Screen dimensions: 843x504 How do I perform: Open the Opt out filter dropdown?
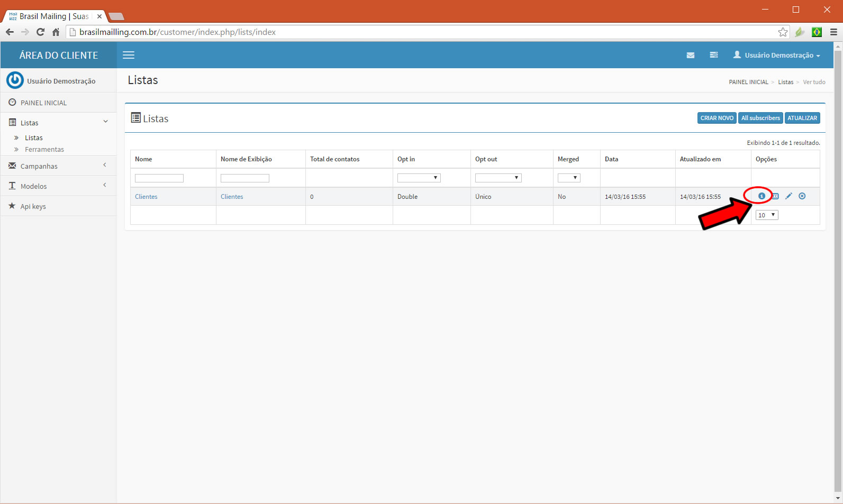pyautogui.click(x=498, y=178)
